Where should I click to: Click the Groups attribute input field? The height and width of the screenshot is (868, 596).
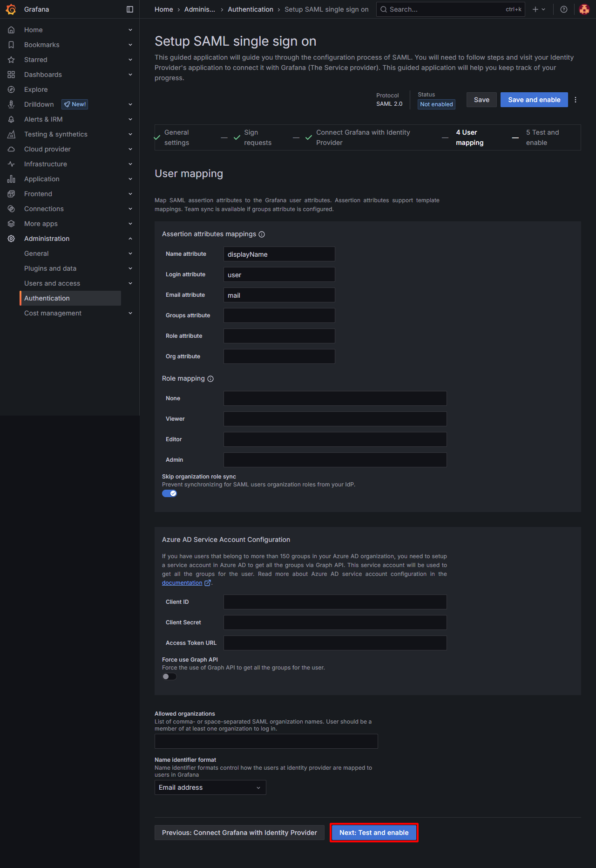tap(279, 315)
